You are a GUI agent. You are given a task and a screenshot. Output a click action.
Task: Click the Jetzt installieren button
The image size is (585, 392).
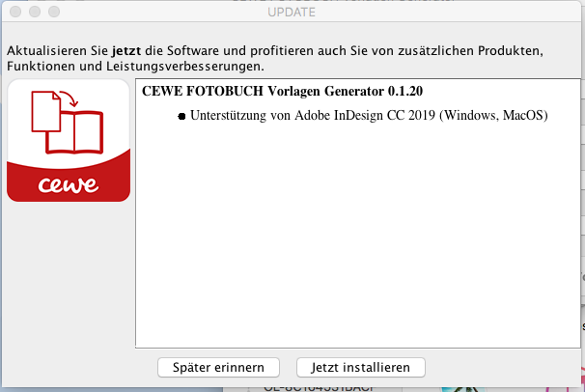[361, 368]
